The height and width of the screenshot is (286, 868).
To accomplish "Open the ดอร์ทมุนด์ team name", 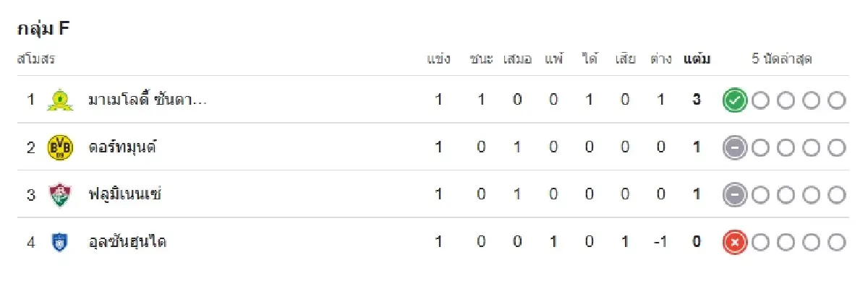I will coord(122,147).
